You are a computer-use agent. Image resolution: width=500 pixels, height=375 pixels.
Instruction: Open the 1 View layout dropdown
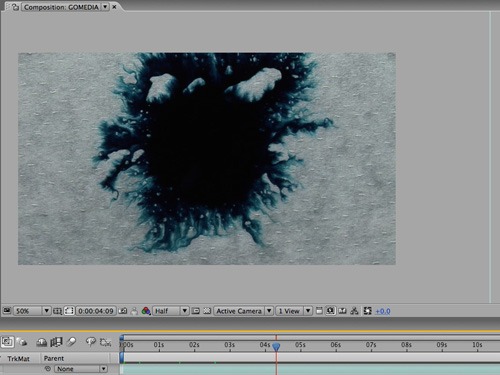click(x=294, y=311)
